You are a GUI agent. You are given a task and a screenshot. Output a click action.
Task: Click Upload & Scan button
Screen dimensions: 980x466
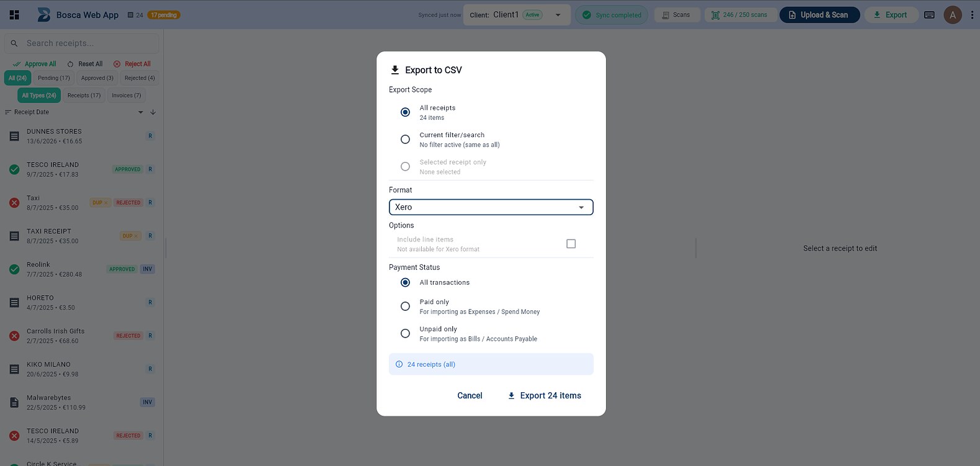coord(819,15)
